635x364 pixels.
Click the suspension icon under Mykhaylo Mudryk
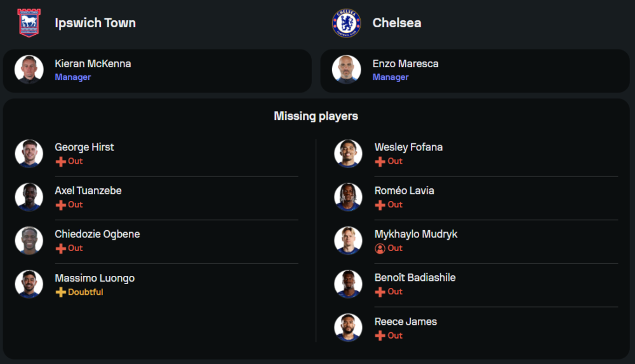(x=380, y=249)
